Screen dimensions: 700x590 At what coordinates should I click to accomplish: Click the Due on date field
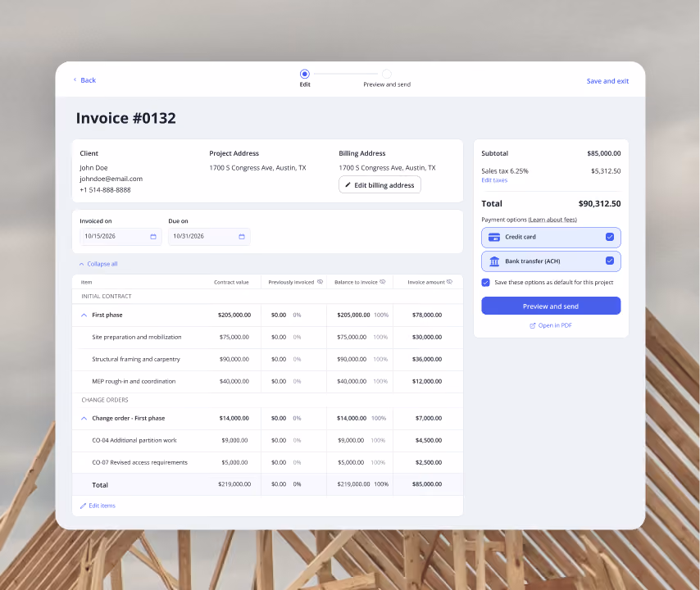point(209,237)
